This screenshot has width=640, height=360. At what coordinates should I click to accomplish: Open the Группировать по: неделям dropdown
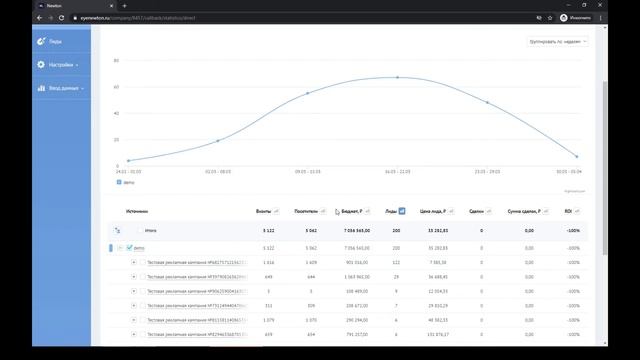558,42
